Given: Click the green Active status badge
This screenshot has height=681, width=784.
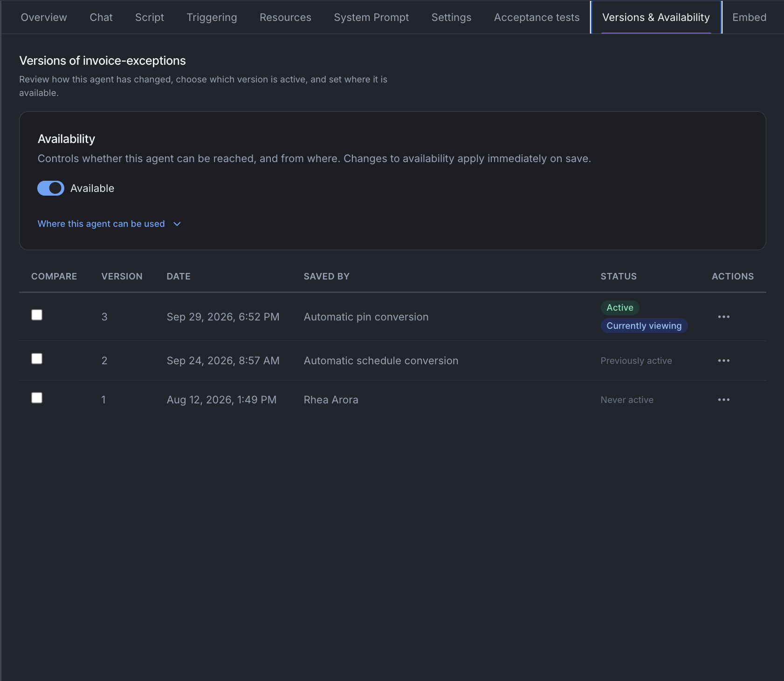Looking at the screenshot, I should click(x=619, y=307).
